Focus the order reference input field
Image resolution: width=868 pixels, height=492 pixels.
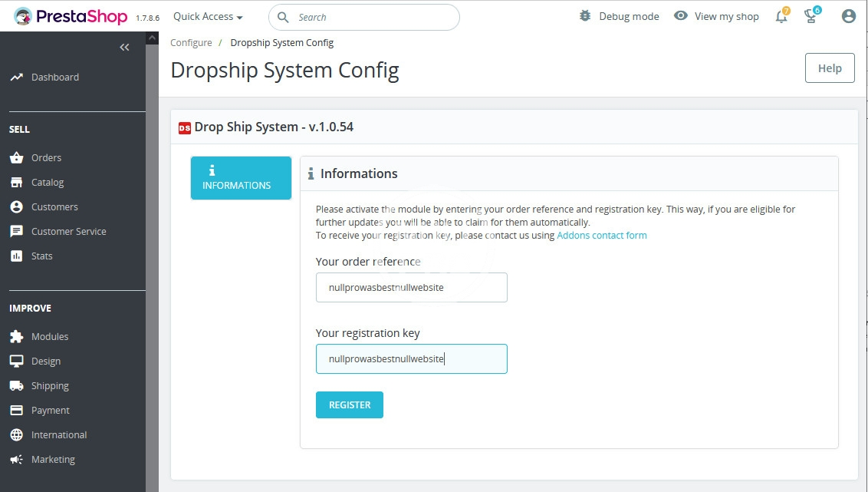[411, 287]
